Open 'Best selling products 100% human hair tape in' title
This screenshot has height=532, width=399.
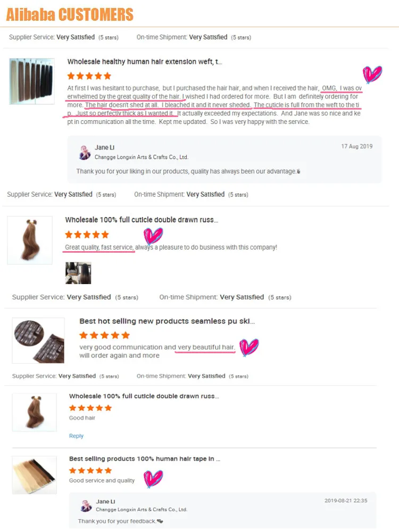coord(145,459)
